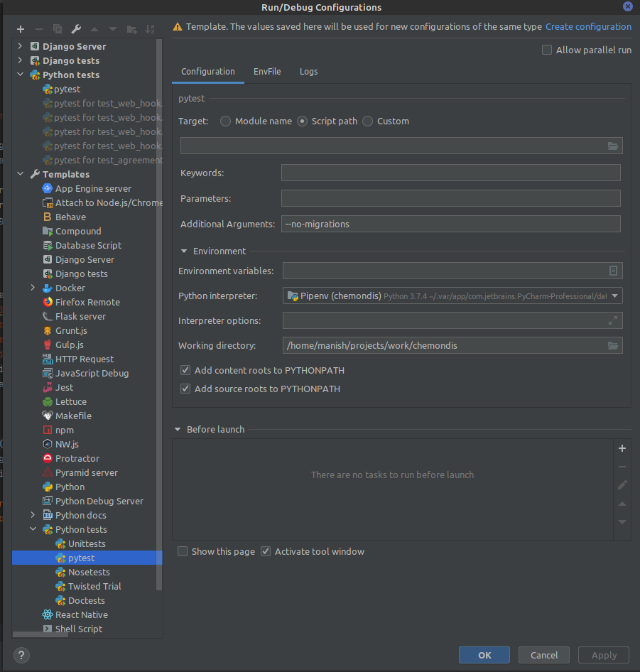Open the edit templates wrench icon
640x672 pixels.
coord(75,28)
